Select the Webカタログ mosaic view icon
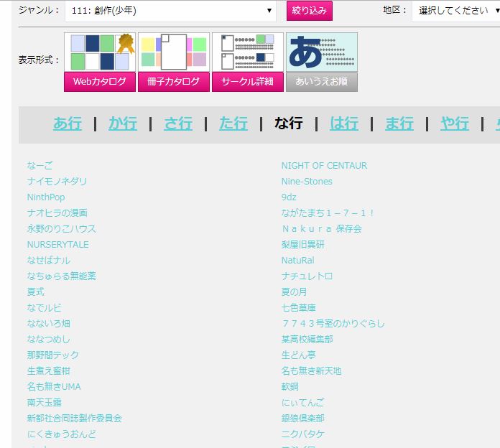 pos(100,52)
